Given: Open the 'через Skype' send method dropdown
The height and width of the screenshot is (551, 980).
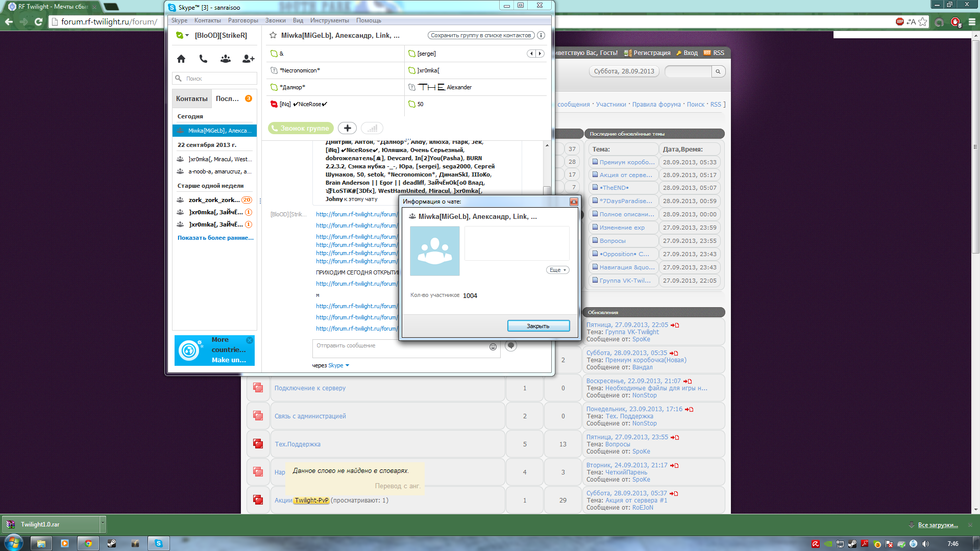Looking at the screenshot, I should [x=347, y=365].
